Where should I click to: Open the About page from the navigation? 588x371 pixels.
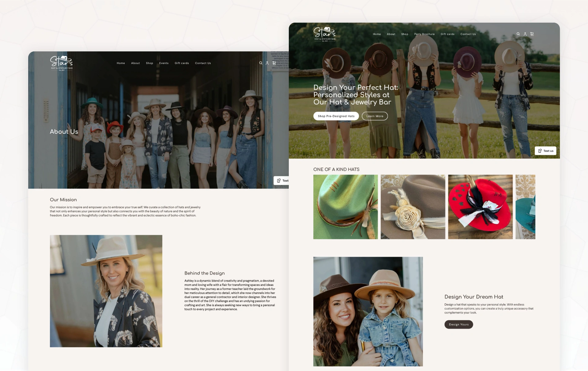click(391, 34)
